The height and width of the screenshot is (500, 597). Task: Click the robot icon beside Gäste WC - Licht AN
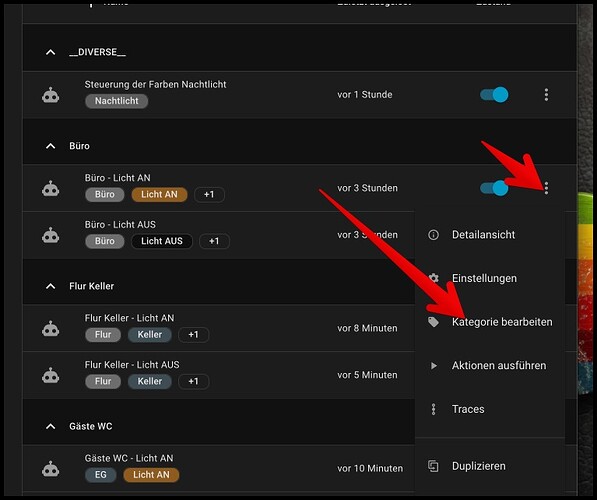(x=50, y=469)
